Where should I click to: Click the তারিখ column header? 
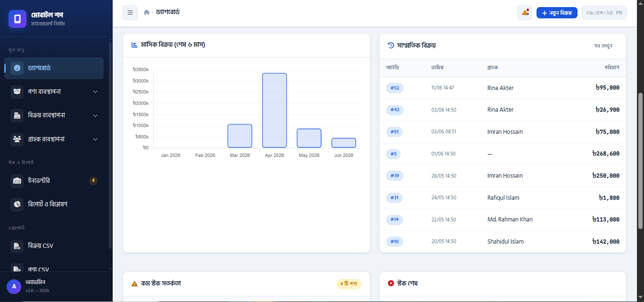[438, 67]
